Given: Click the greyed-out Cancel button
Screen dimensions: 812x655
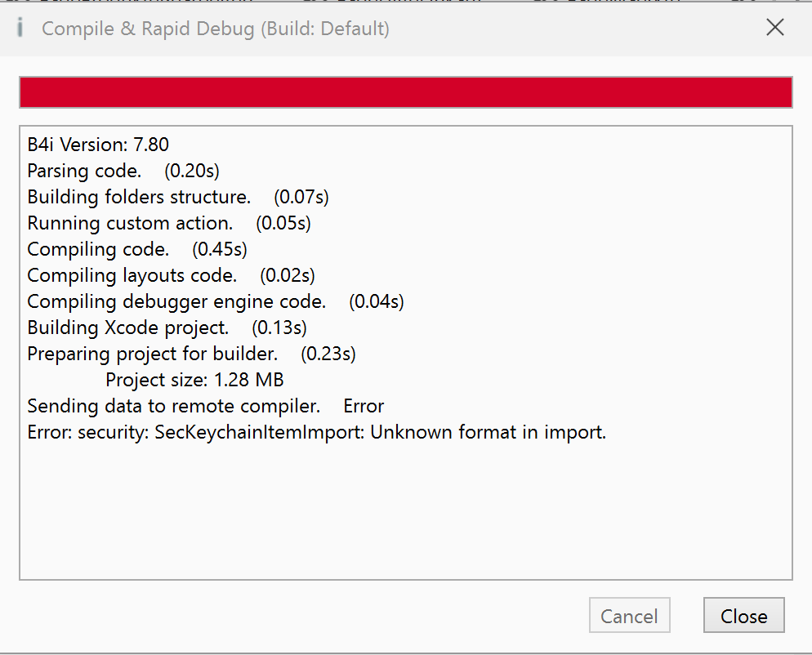Looking at the screenshot, I should [629, 616].
